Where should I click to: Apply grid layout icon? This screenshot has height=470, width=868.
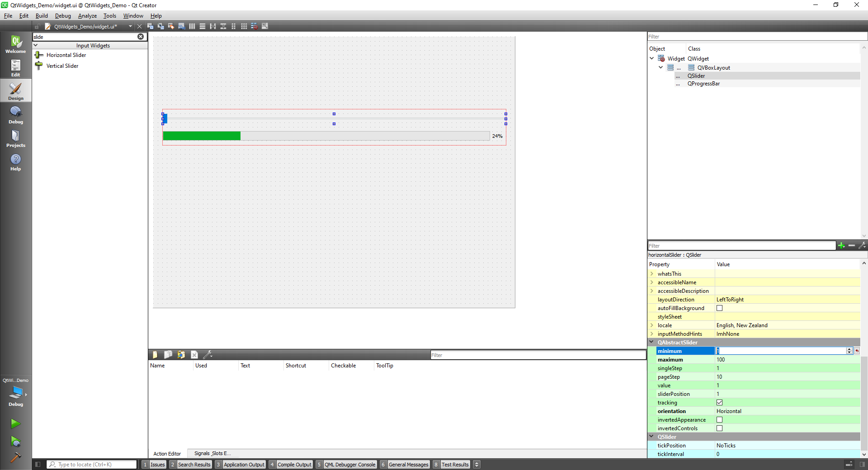click(244, 26)
